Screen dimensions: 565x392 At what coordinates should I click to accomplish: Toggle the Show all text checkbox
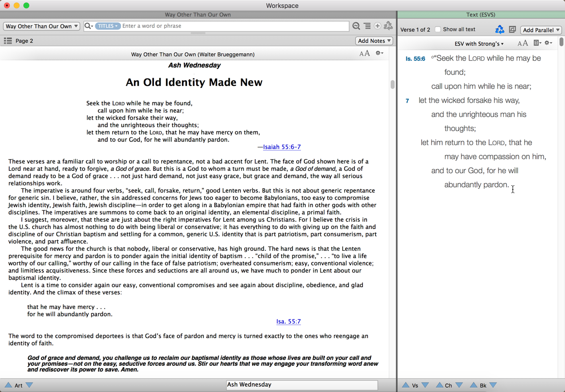(x=438, y=29)
